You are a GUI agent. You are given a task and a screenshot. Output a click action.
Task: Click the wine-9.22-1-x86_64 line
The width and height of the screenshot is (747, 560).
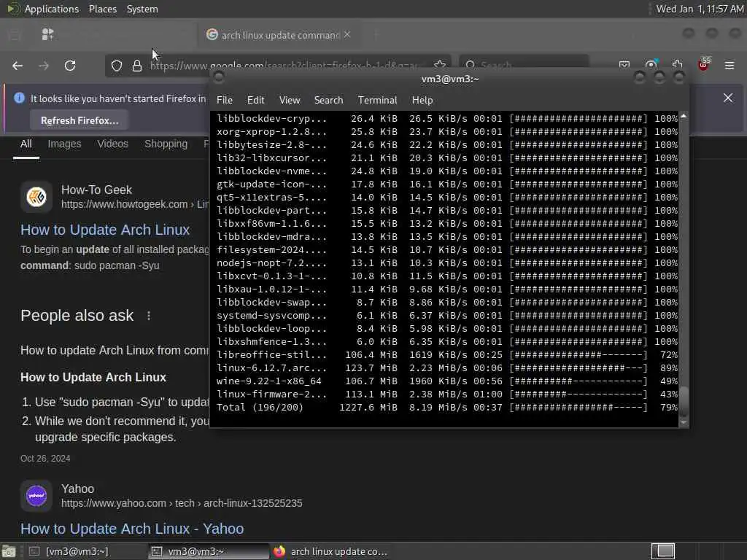447,381
